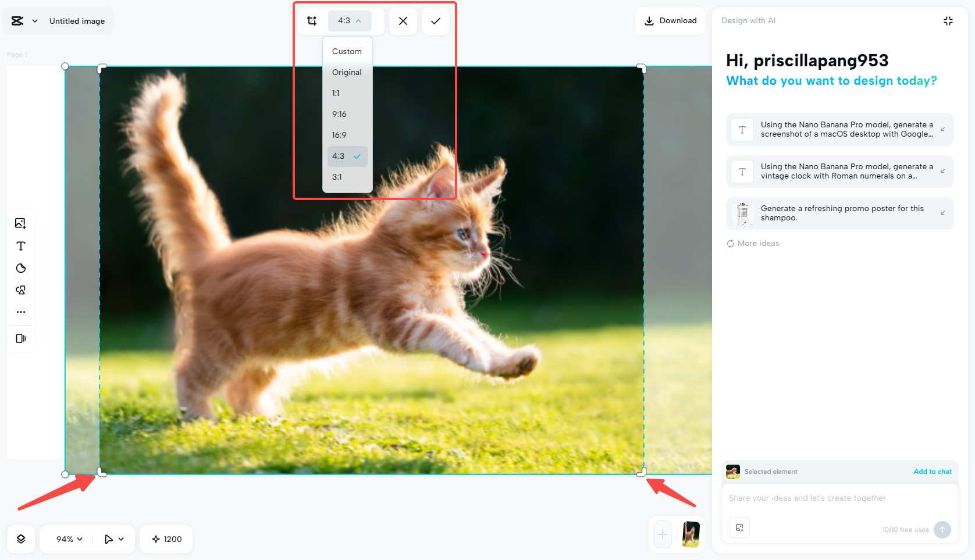Click the Add to chat link

point(933,472)
